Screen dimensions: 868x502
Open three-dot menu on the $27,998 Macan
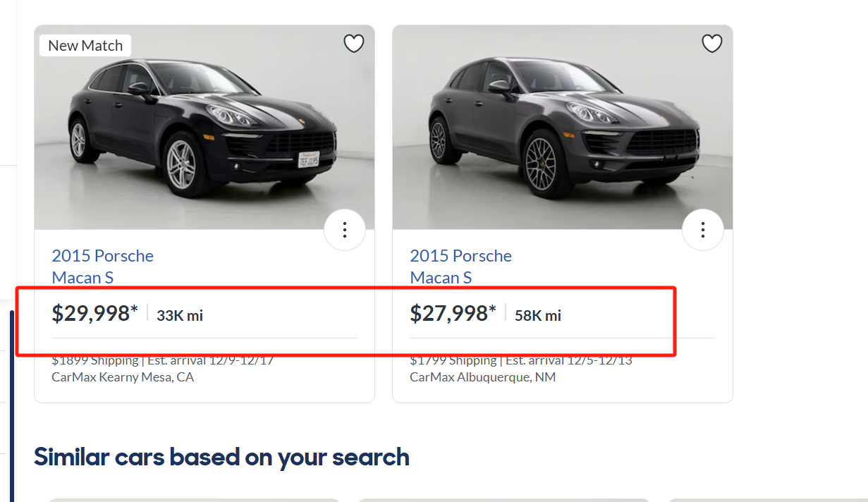(703, 230)
